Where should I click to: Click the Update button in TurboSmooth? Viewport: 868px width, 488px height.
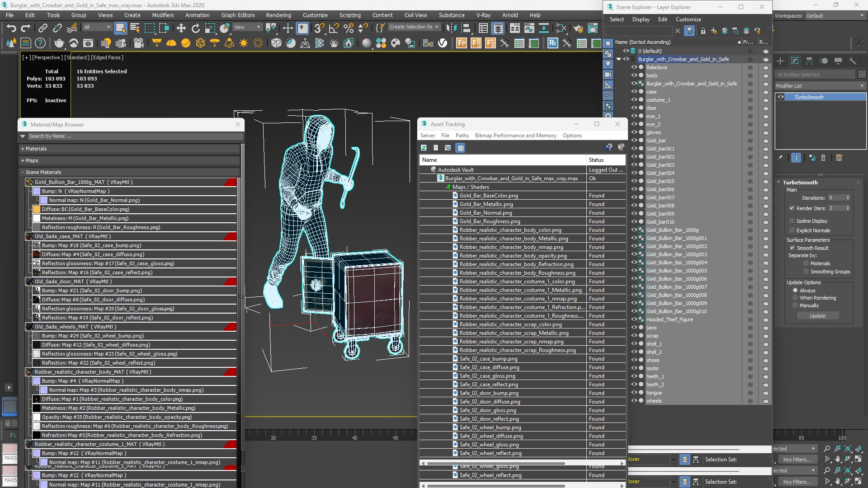tap(817, 316)
